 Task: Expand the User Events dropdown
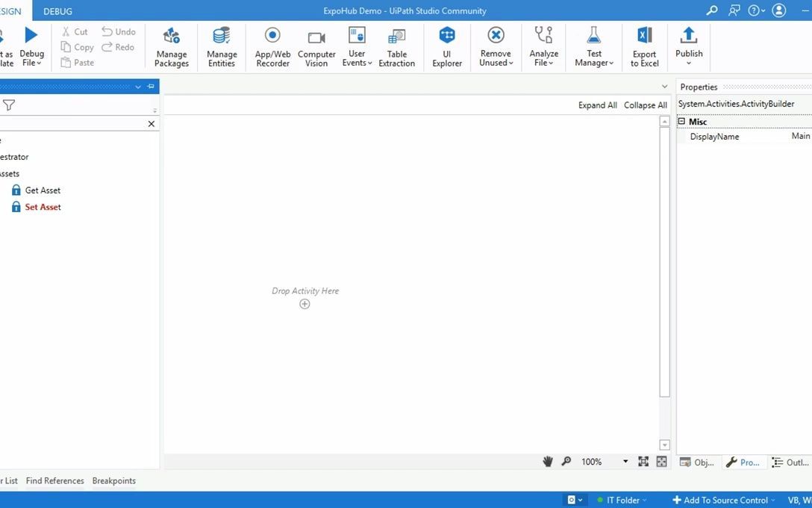(369, 63)
